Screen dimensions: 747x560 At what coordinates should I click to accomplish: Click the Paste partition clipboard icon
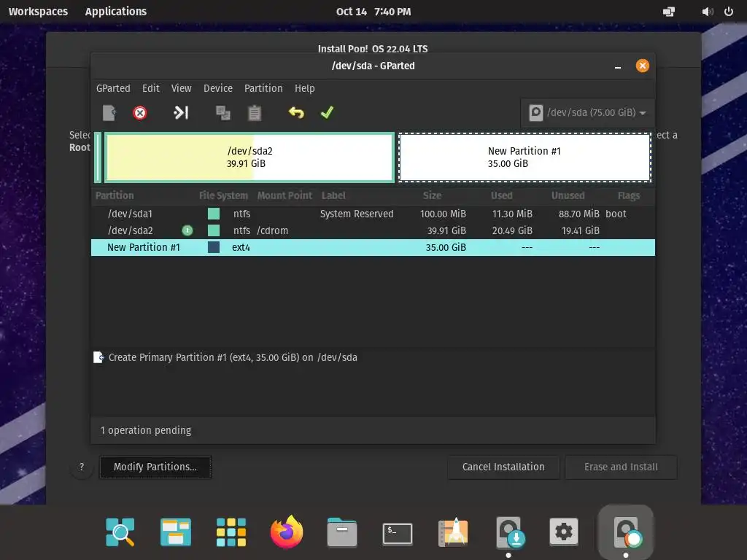[x=255, y=113]
